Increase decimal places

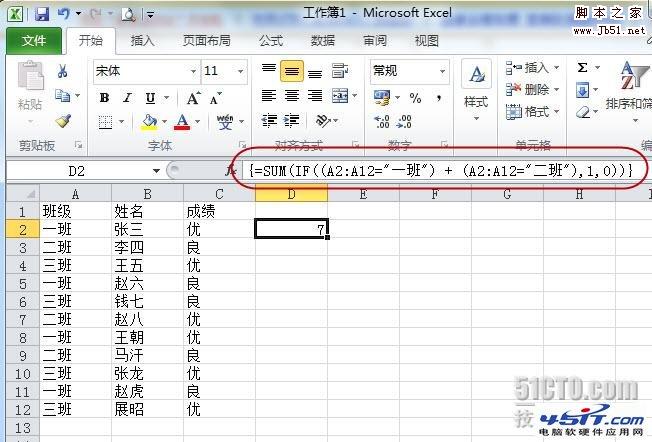pyautogui.click(x=382, y=121)
